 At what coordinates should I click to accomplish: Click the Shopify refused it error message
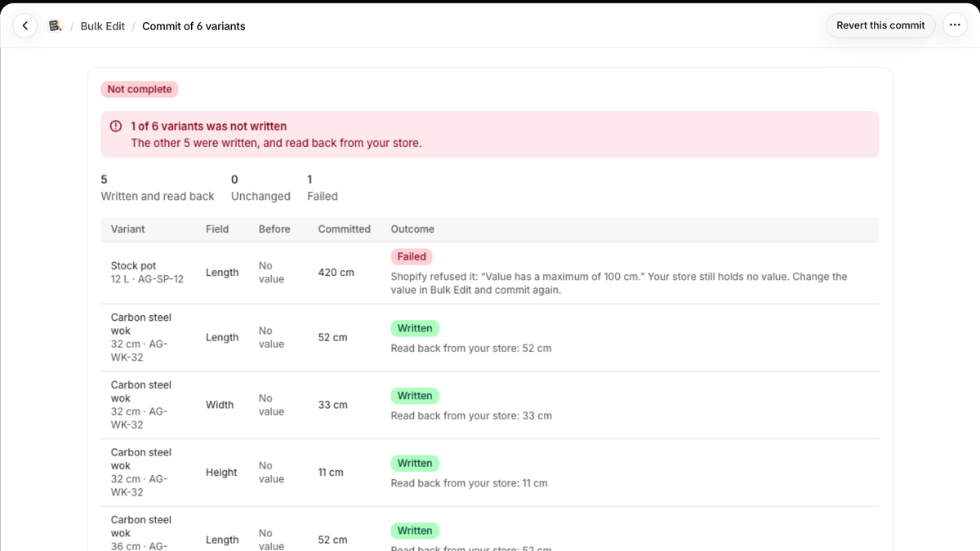click(x=619, y=283)
